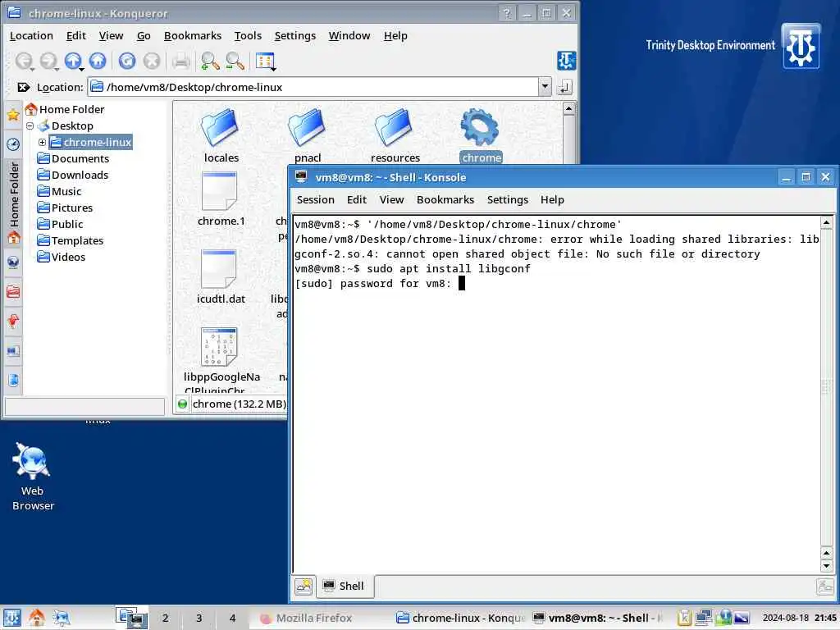Open Konqueror's Window menu
Screen dimensions: 840x630
(x=349, y=36)
